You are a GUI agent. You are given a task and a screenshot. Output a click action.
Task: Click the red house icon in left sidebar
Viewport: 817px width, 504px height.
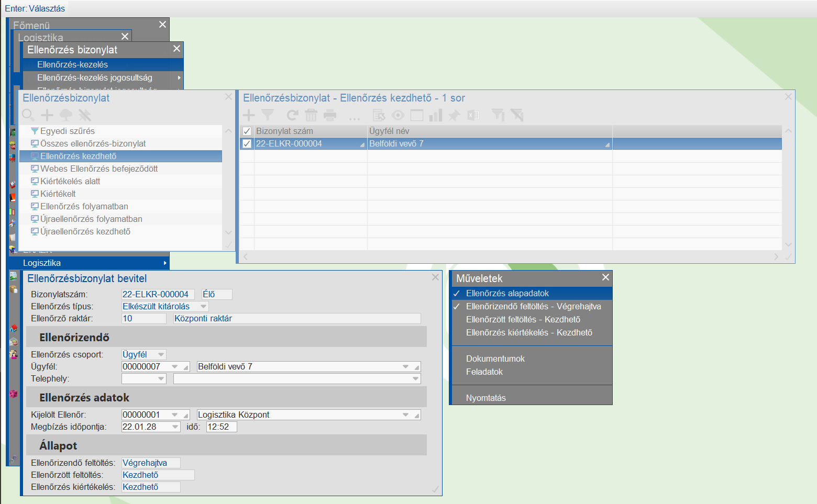[x=14, y=329]
